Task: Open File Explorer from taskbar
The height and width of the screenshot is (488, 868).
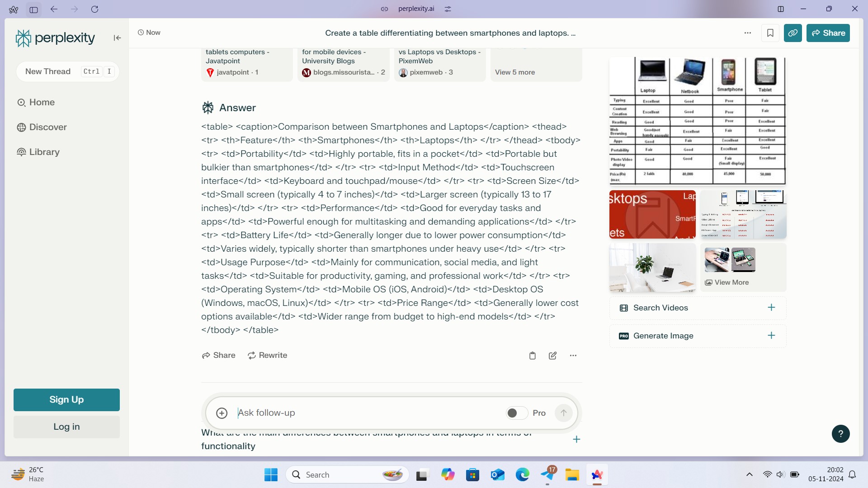Action: click(x=572, y=475)
